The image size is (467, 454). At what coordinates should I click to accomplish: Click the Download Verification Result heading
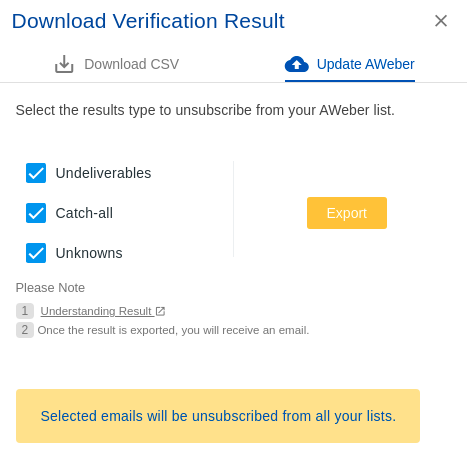(x=148, y=21)
